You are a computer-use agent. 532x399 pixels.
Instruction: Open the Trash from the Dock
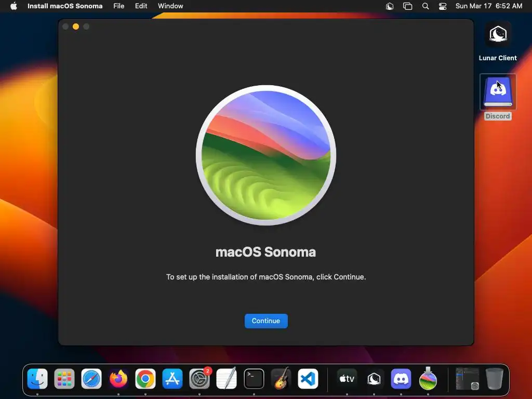[495, 379]
